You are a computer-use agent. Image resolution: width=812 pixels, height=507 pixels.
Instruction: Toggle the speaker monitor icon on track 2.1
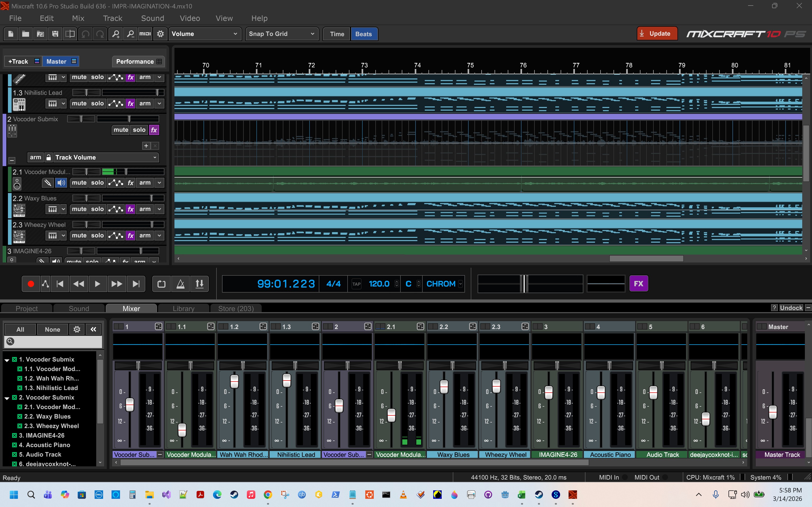tap(61, 183)
